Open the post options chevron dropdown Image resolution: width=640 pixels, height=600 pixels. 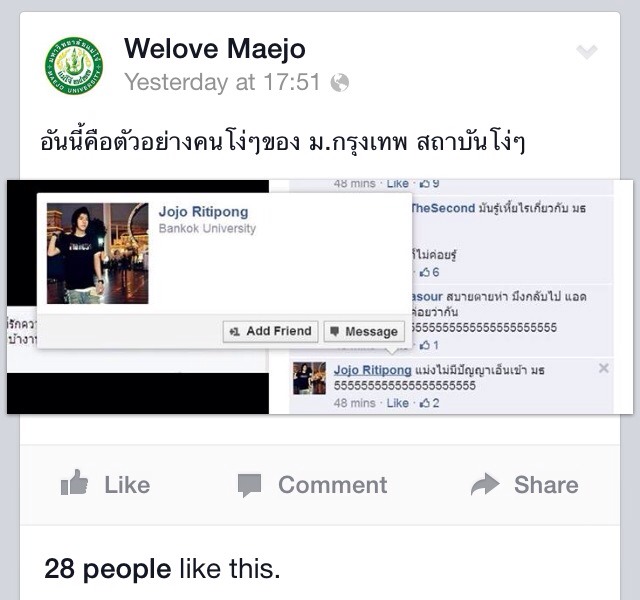[587, 52]
